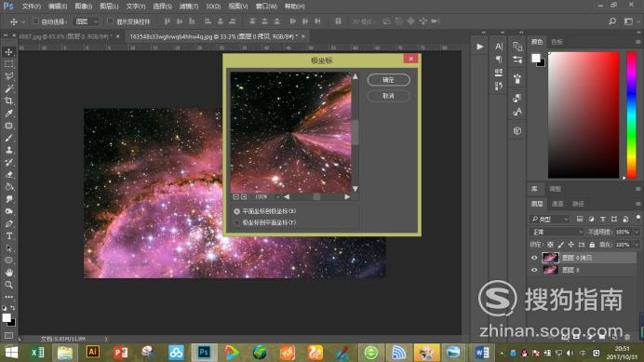Open the Window menu
The width and height of the screenshot is (644, 362).
click(266, 7)
